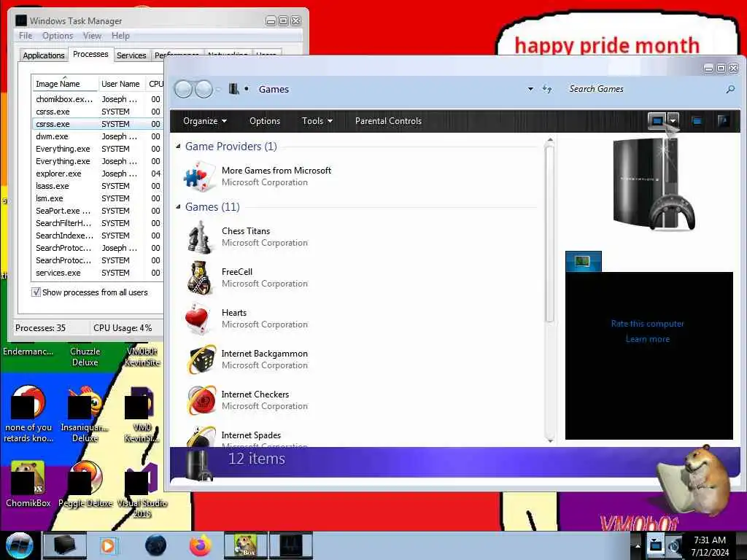Open Visual Studio 2015 desktop shortcut

point(142,491)
